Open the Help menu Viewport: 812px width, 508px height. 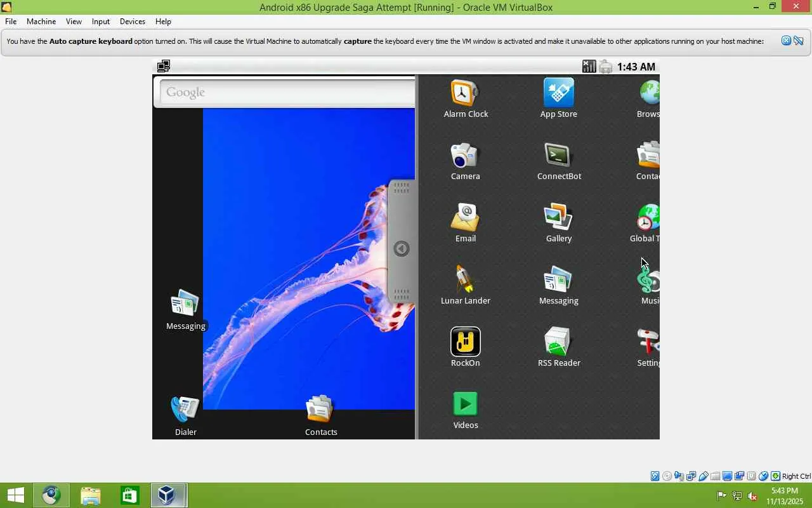pyautogui.click(x=163, y=21)
